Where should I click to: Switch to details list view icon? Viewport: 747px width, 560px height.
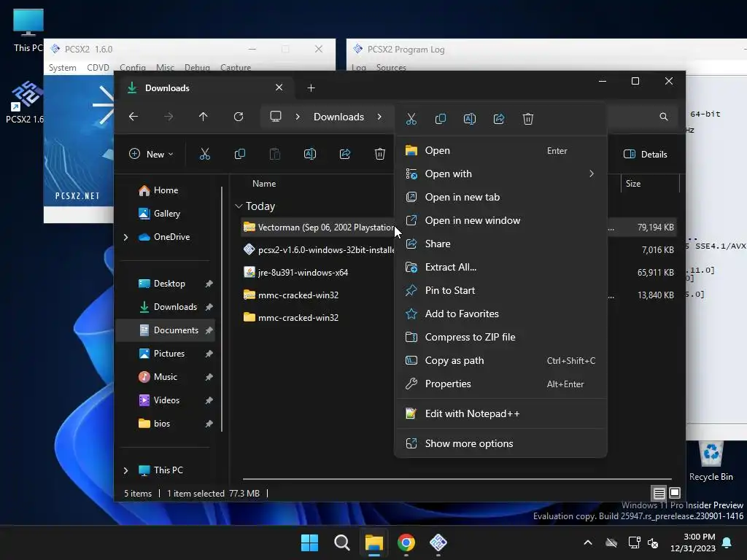pos(659,493)
